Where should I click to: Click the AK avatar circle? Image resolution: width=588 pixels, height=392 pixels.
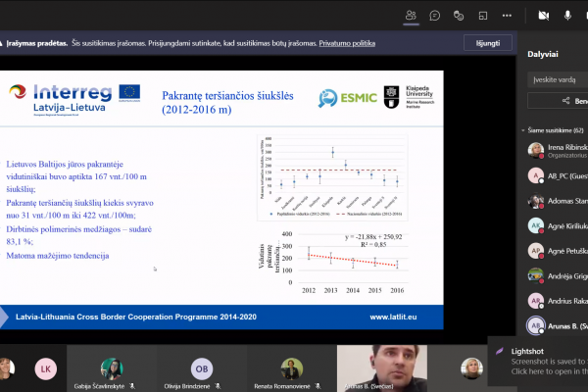click(536, 225)
